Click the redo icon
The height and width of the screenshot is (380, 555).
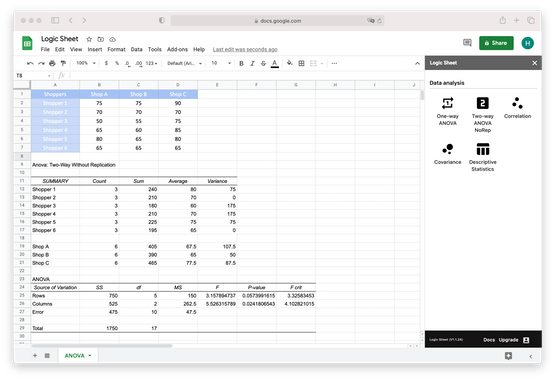(41, 63)
